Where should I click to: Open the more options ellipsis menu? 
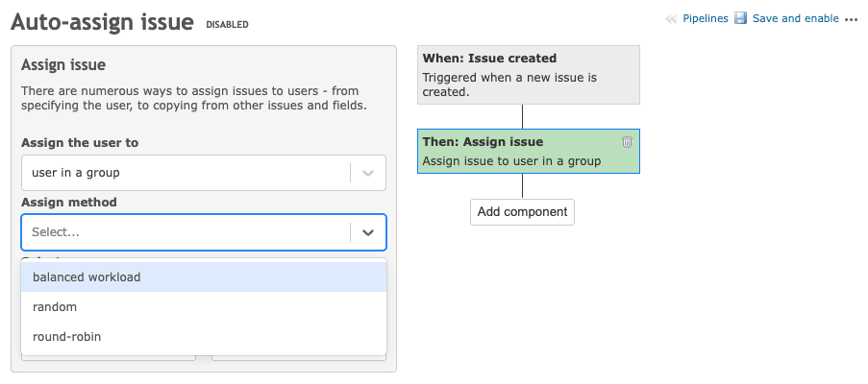pyautogui.click(x=850, y=19)
